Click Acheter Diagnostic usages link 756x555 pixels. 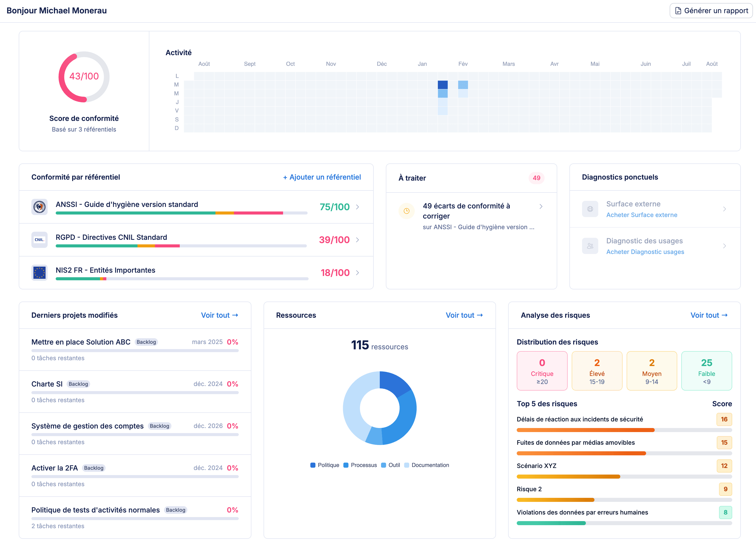pyautogui.click(x=645, y=252)
